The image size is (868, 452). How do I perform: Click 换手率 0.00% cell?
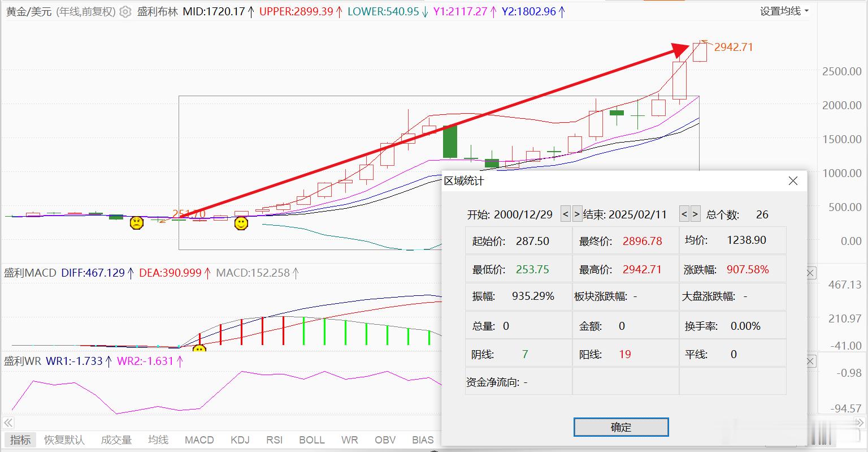point(732,326)
